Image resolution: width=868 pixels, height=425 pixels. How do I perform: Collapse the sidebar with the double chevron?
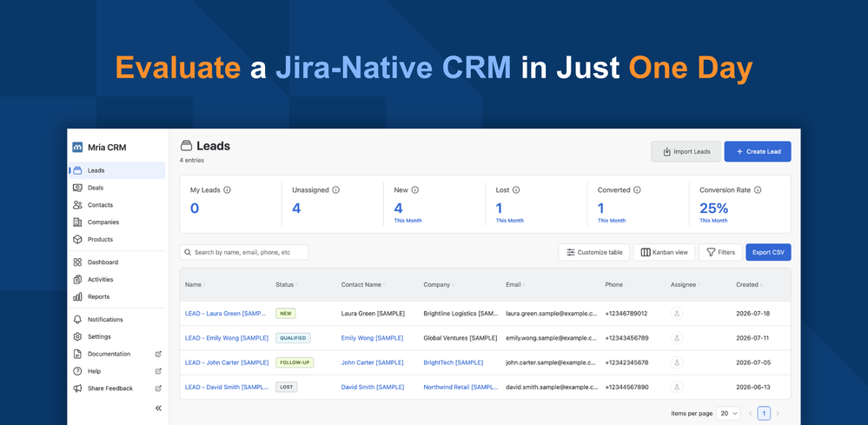point(158,408)
